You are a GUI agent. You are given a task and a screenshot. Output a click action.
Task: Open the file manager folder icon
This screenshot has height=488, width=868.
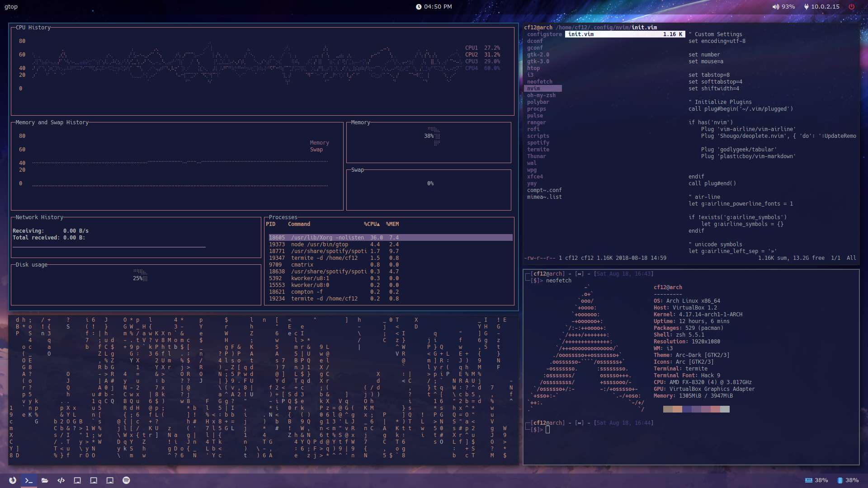45,480
